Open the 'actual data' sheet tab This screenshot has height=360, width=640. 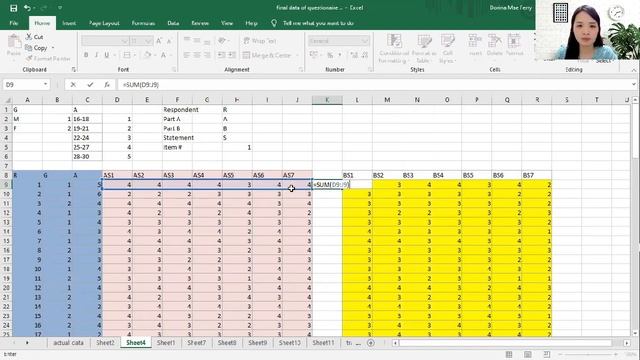[x=68, y=343]
